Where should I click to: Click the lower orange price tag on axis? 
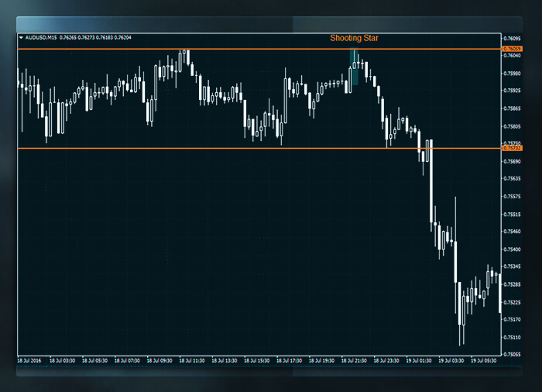point(512,148)
